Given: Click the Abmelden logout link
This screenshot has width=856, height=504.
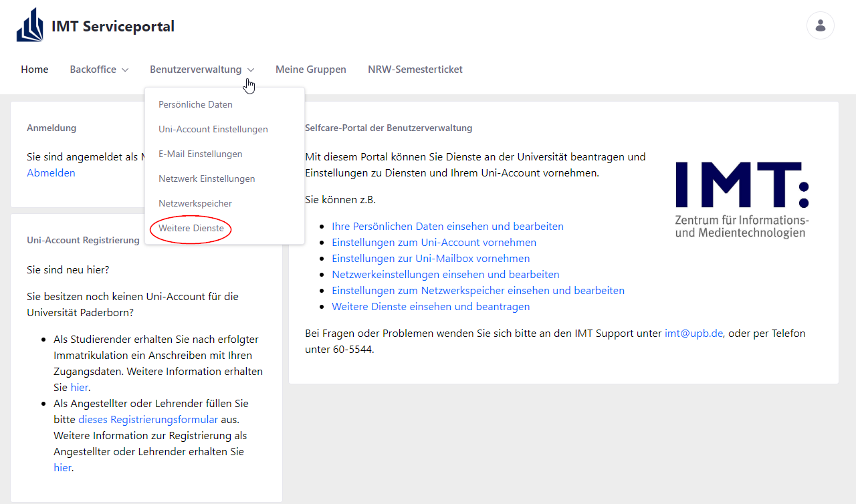Looking at the screenshot, I should click(x=51, y=173).
